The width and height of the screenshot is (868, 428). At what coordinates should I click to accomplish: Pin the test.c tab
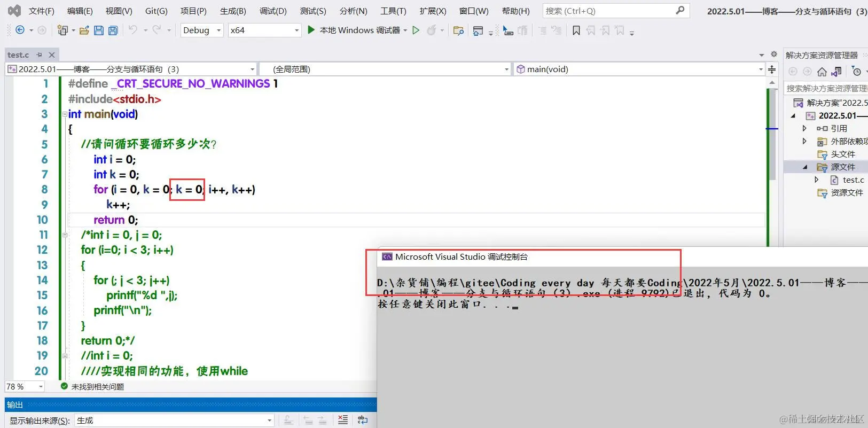[39, 55]
